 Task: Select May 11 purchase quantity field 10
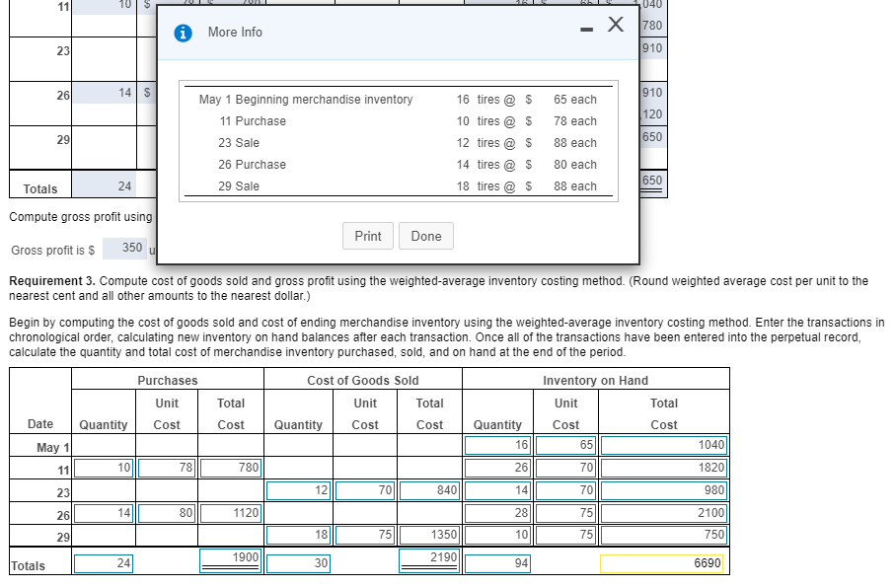coord(104,468)
